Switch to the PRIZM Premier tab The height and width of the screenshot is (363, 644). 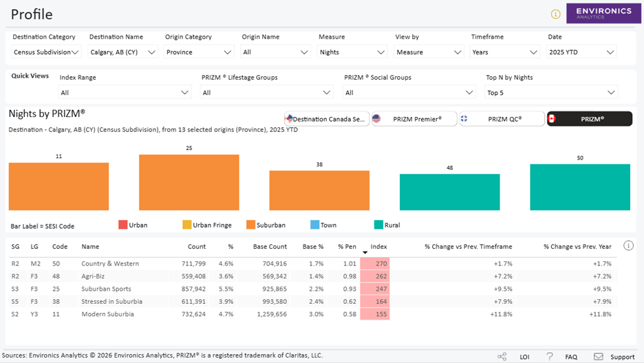(x=415, y=119)
